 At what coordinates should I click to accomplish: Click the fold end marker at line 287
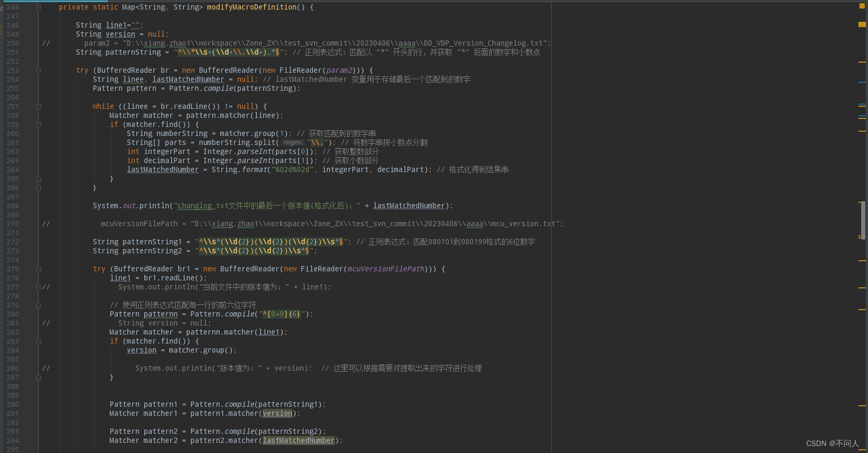(x=38, y=378)
